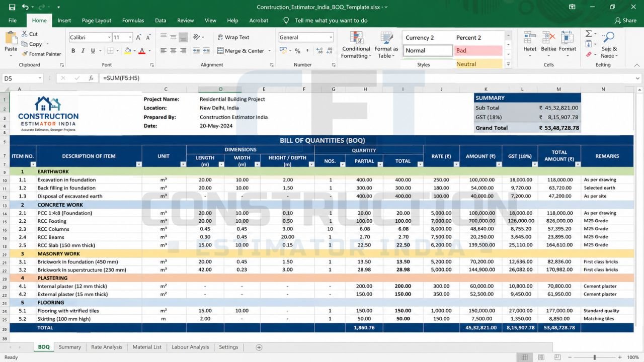Screen dimensions: 644x362
Task: Click the Increase Indent icon
Action: [207, 51]
